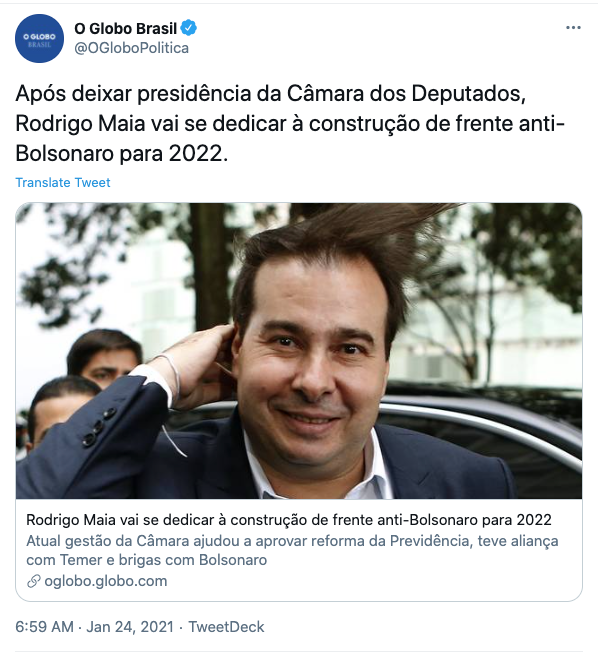The height and width of the screenshot is (653, 598).
Task: Click the Translate Tweet link
Action: point(63,182)
